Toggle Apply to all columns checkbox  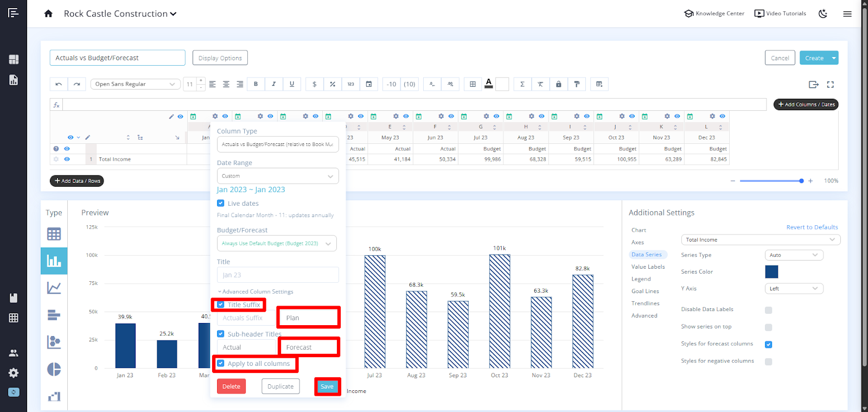point(221,363)
